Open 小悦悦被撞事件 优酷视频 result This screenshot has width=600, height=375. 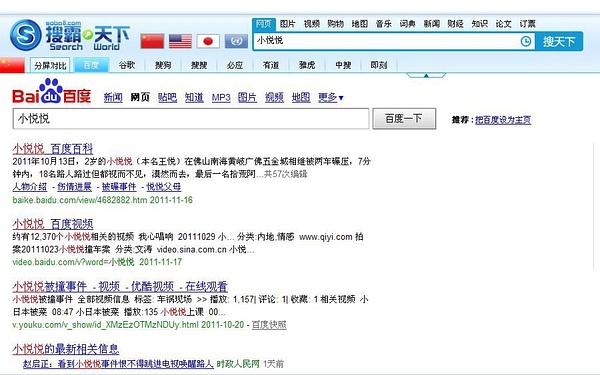pyautogui.click(x=120, y=286)
